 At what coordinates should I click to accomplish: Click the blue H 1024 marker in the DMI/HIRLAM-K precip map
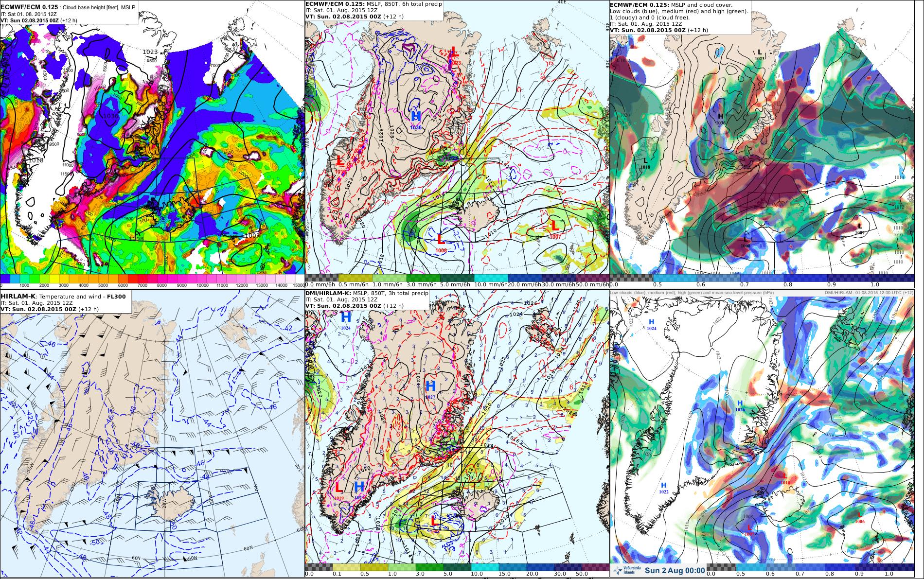346,321
